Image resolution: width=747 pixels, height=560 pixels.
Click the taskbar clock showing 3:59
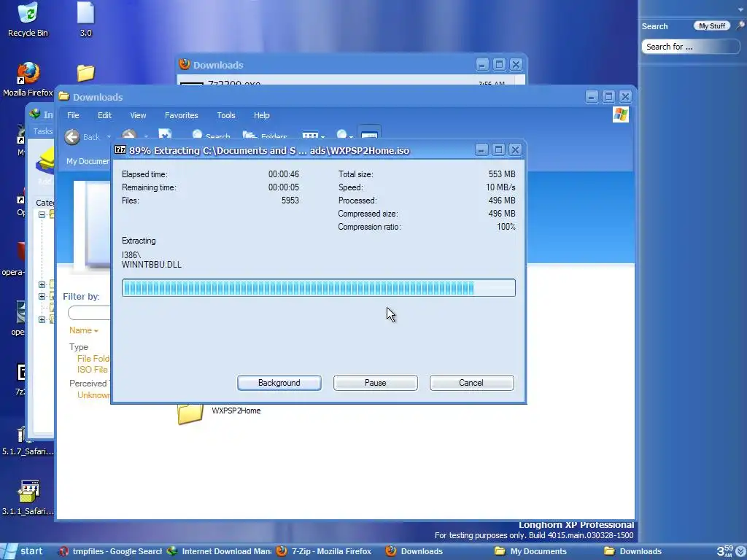coord(724,551)
